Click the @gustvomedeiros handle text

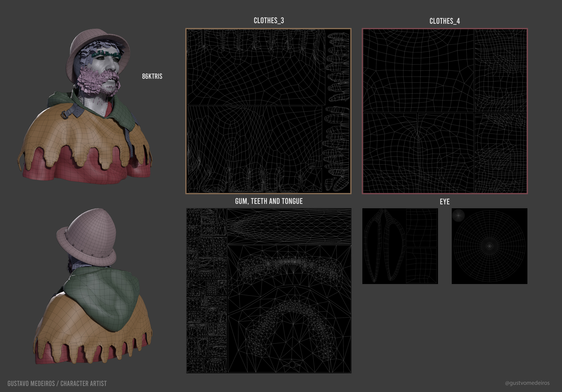[527, 383]
